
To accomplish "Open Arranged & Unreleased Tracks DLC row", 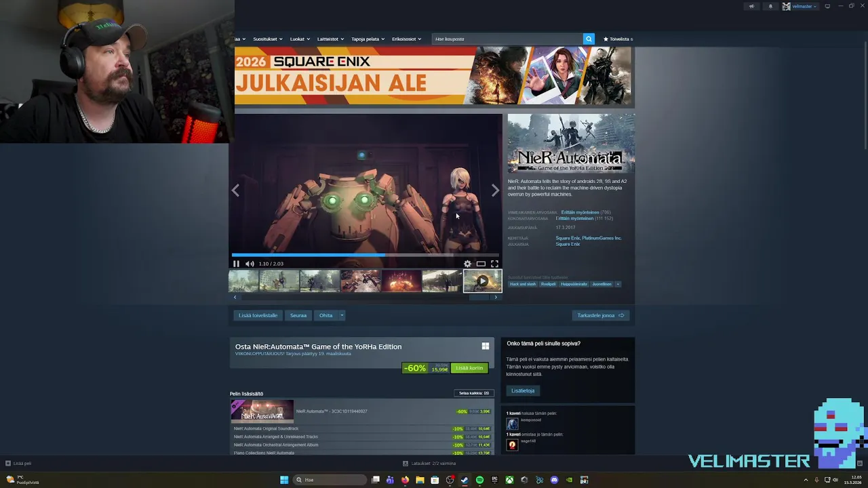I will (x=361, y=437).
